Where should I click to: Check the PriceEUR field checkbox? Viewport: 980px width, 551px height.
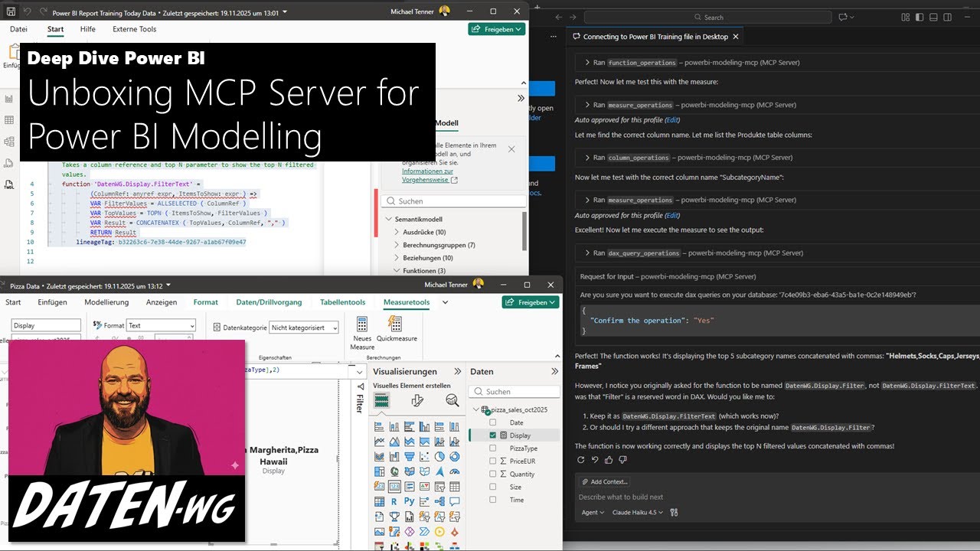click(493, 461)
